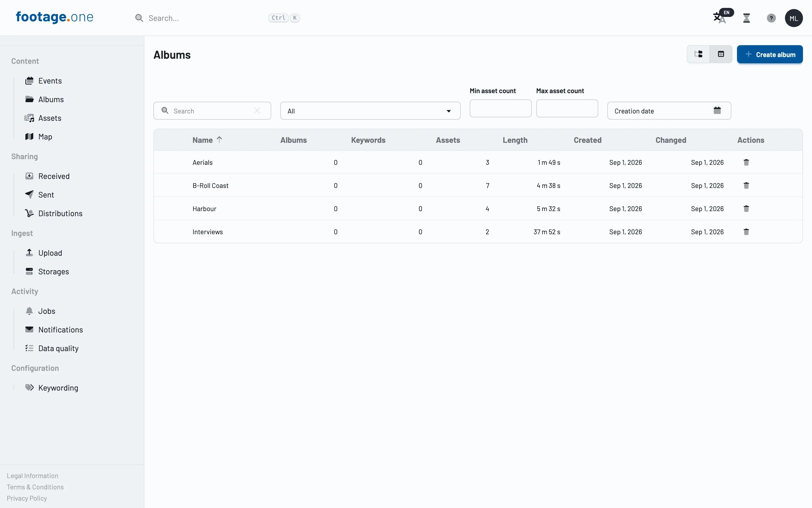Open the ML user avatar menu
This screenshot has width=812, height=508.
794,18
